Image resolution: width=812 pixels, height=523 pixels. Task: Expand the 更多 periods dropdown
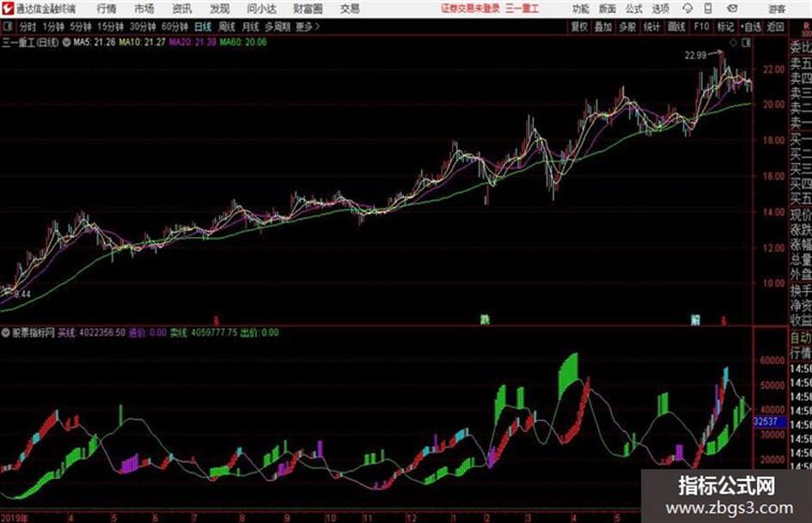(x=308, y=27)
